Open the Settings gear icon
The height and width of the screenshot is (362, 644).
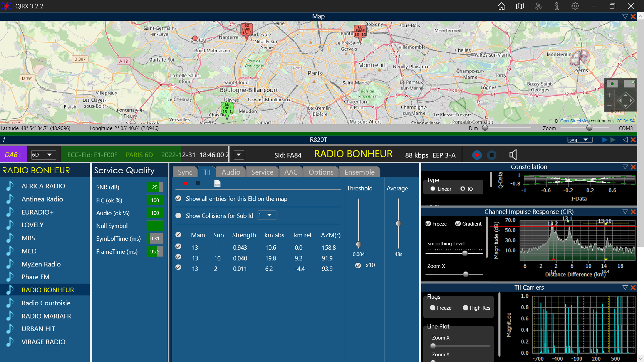pyautogui.click(x=575, y=6)
